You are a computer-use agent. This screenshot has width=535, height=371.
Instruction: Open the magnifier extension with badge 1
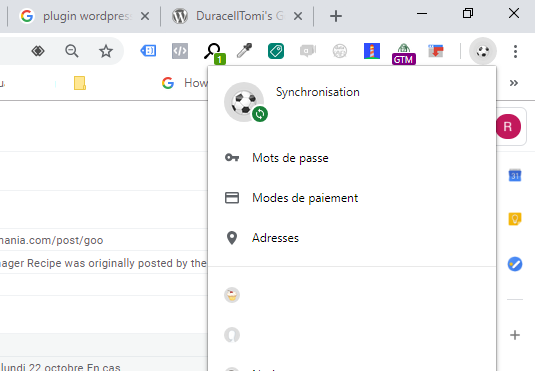[214, 53]
